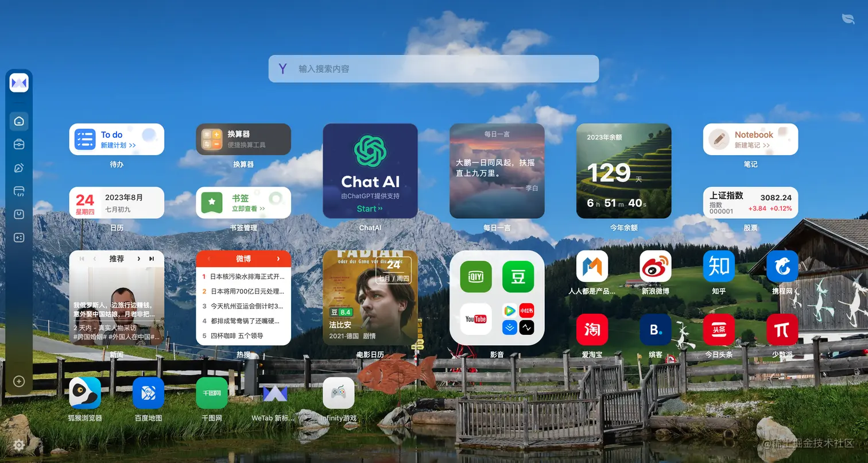Open the 少数派 icon
This screenshot has width=868, height=463.
(782, 330)
